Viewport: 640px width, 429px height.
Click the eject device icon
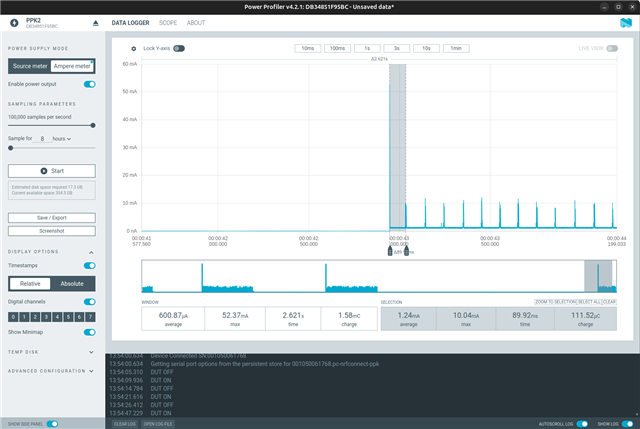click(x=96, y=23)
